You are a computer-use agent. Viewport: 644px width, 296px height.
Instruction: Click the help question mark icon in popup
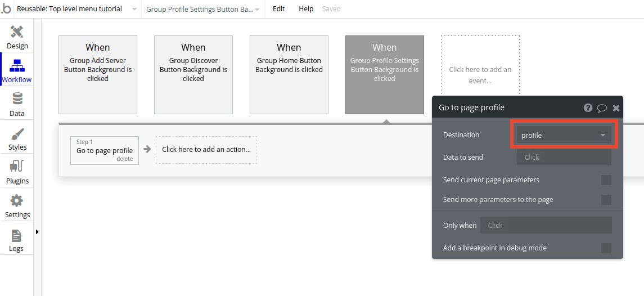click(x=588, y=107)
